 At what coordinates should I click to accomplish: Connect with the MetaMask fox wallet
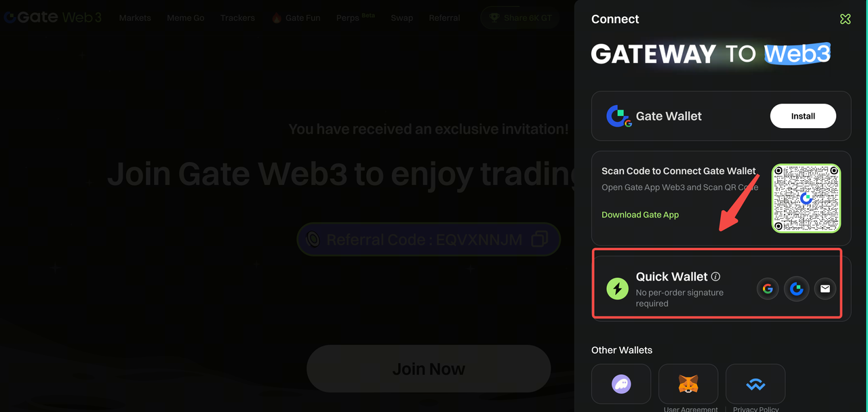pos(688,384)
